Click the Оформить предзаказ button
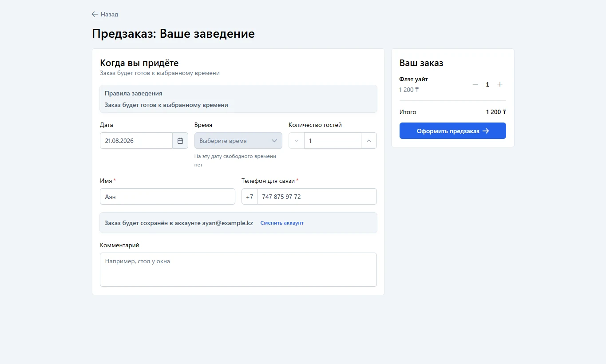This screenshot has height=364, width=606. (453, 131)
